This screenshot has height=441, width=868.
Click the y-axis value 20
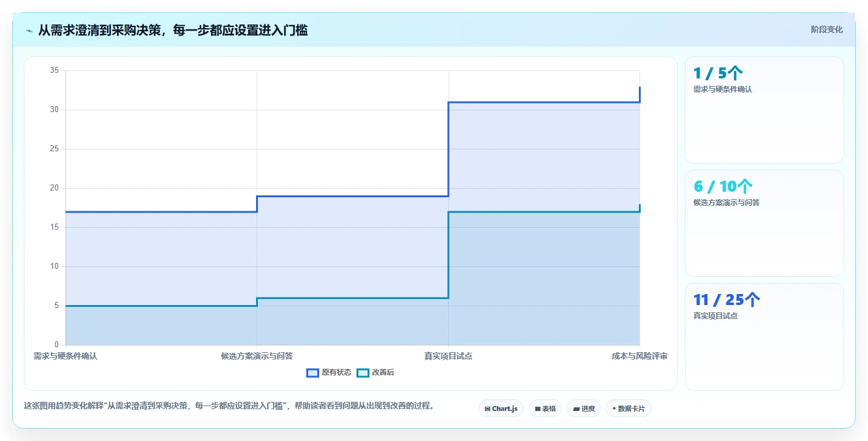point(55,188)
